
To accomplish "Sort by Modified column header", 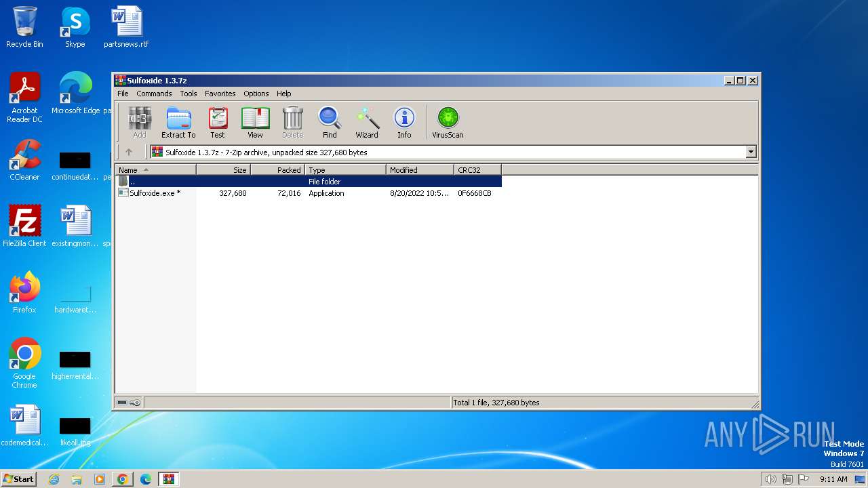I will tap(420, 170).
